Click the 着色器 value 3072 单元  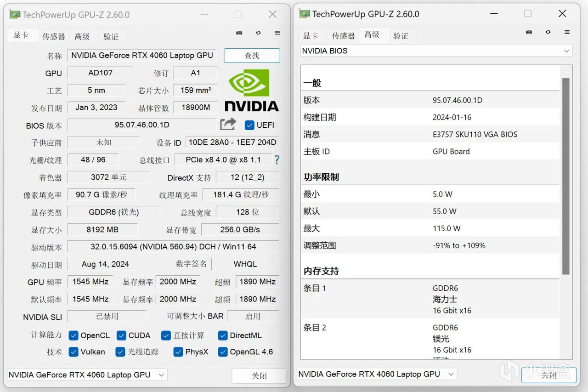click(x=108, y=177)
